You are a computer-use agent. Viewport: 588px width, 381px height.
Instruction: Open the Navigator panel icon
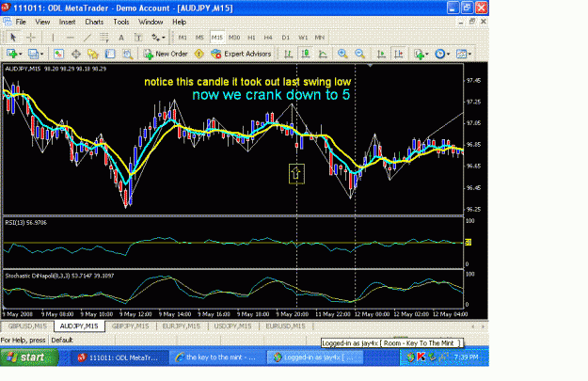coord(92,54)
